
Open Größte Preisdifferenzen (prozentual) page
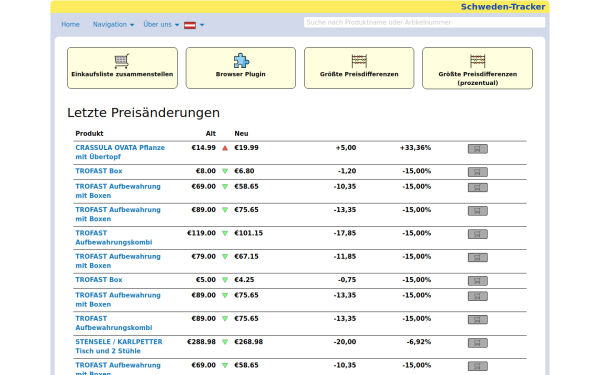tap(478, 68)
